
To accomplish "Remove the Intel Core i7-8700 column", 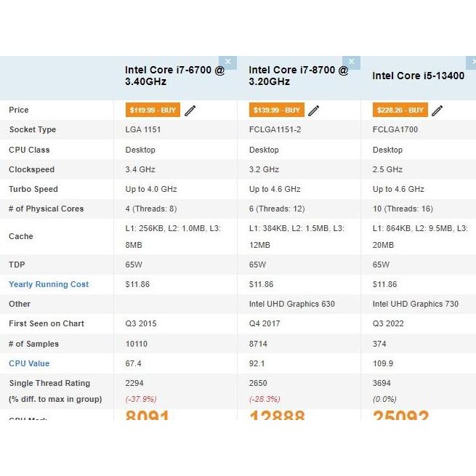I will coord(352,62).
